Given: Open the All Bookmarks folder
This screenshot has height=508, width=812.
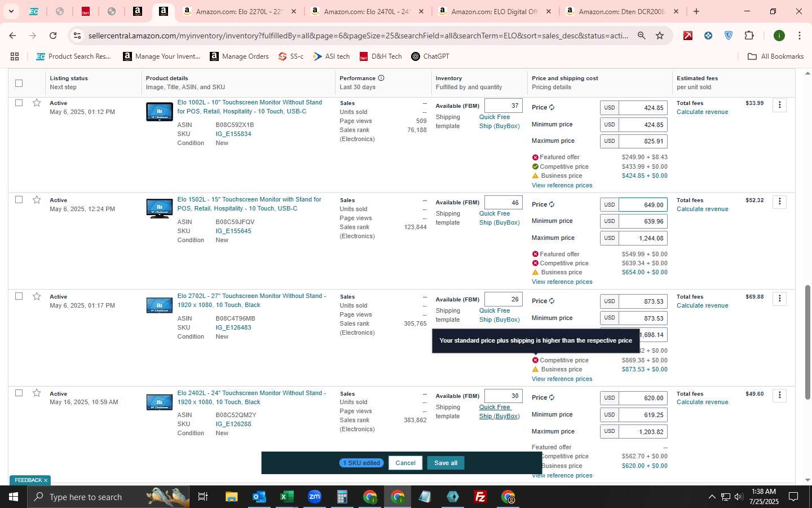Looking at the screenshot, I should [x=775, y=56].
